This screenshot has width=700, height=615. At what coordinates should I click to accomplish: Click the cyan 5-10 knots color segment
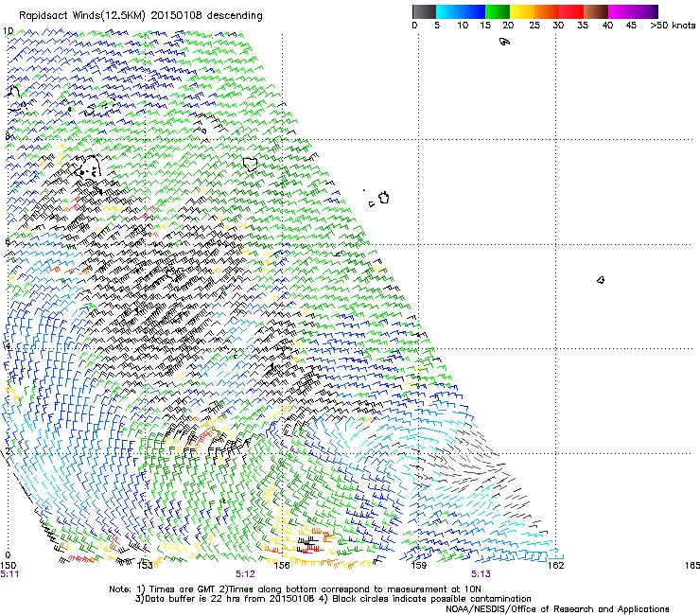(x=448, y=11)
